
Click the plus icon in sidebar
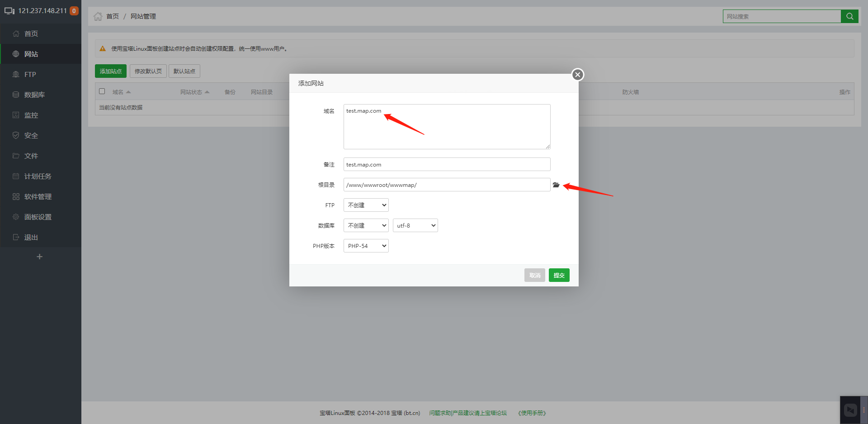pyautogui.click(x=40, y=257)
